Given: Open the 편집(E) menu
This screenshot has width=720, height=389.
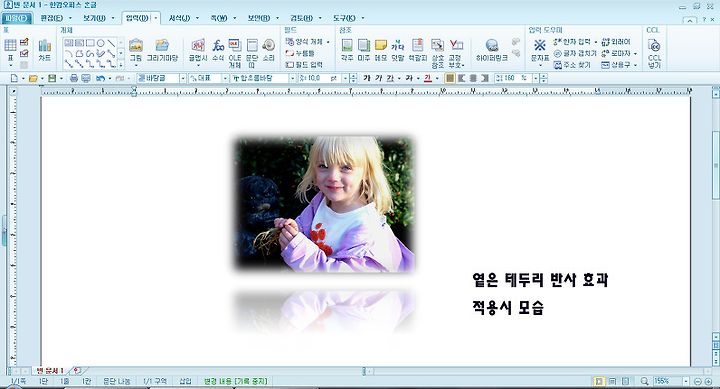Looking at the screenshot, I should 51,18.
